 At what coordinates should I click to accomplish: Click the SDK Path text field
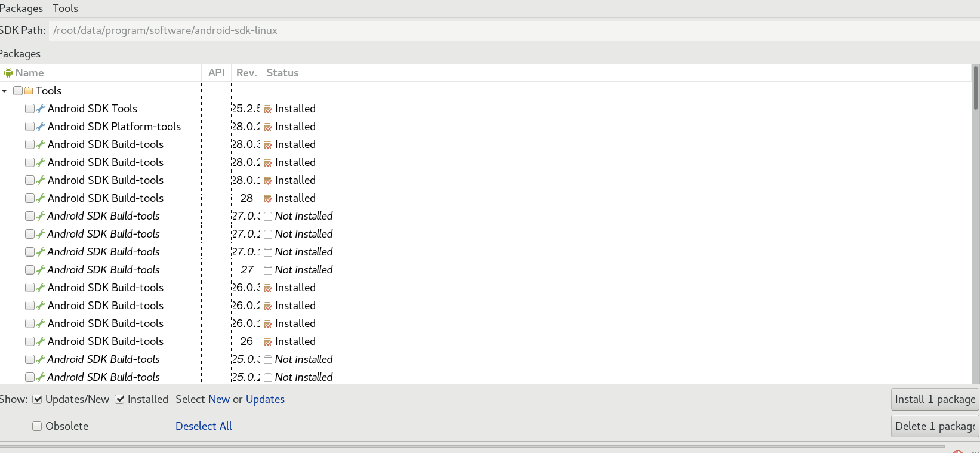tap(513, 30)
